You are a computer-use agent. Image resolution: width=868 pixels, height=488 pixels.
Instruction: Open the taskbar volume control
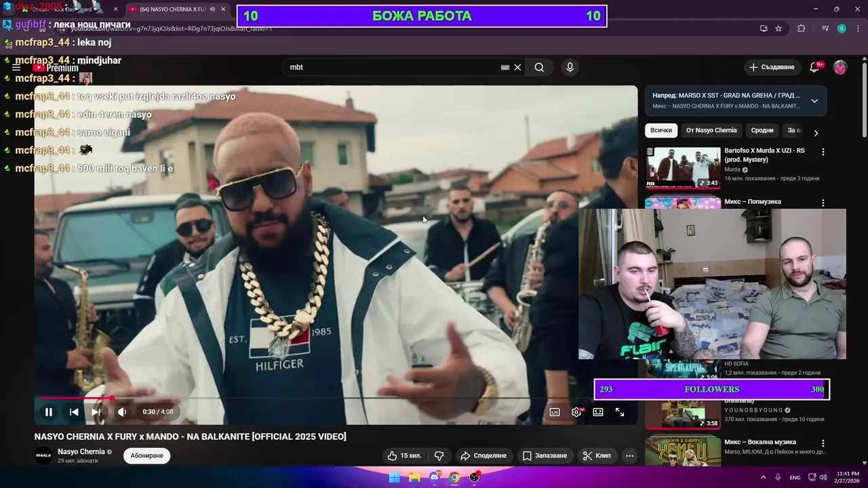824,477
